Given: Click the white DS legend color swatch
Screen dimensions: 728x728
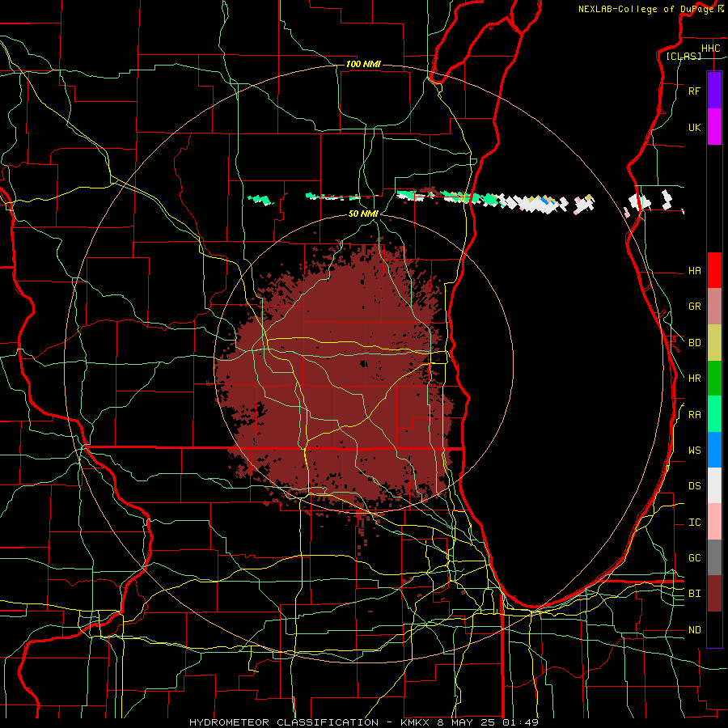Looking at the screenshot, I should [x=714, y=485].
